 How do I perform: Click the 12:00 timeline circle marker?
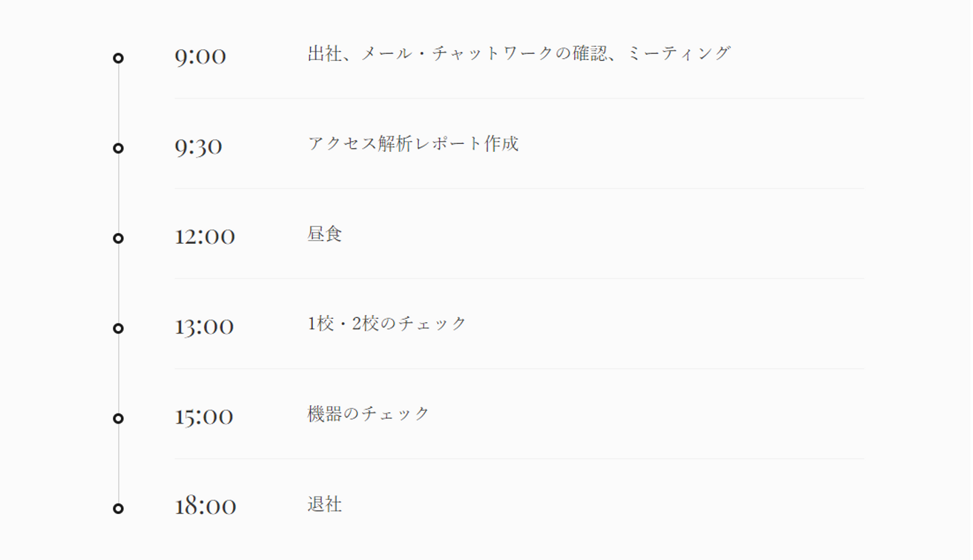tap(118, 238)
